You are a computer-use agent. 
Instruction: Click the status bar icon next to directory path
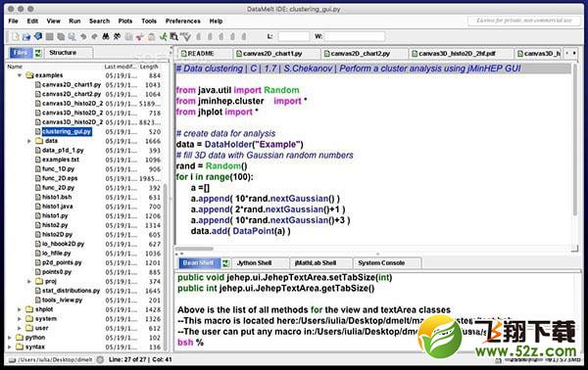coord(100,360)
